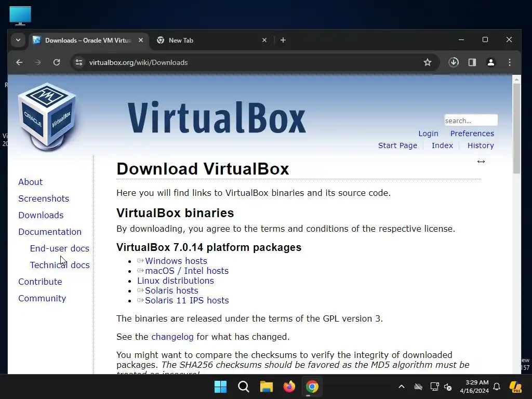The image size is (532, 399).
Task: Click the VirtualBox search field
Action: pos(471,121)
